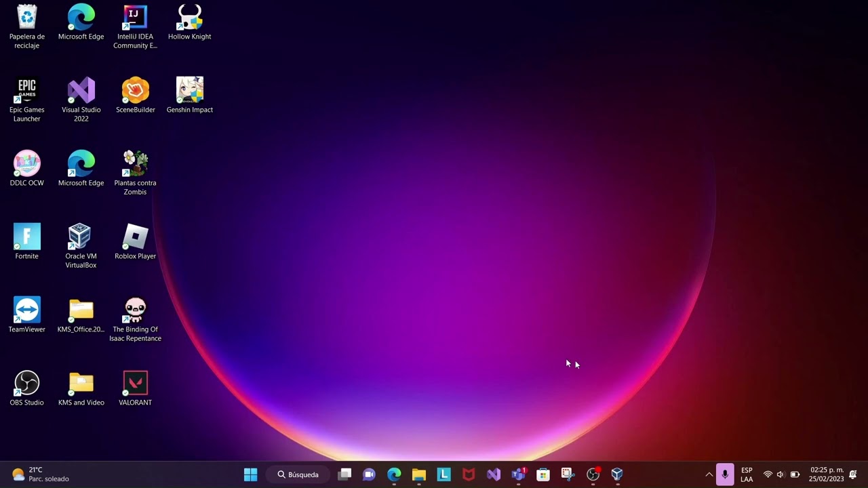Launch The Binding Of Isaac Repentance
The image size is (868, 488).
[135, 320]
